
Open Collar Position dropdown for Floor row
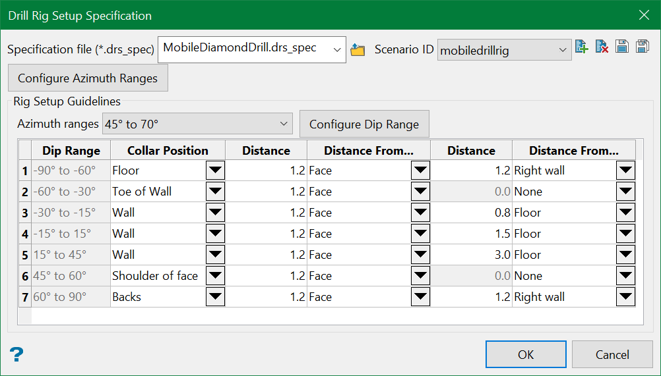coord(215,171)
